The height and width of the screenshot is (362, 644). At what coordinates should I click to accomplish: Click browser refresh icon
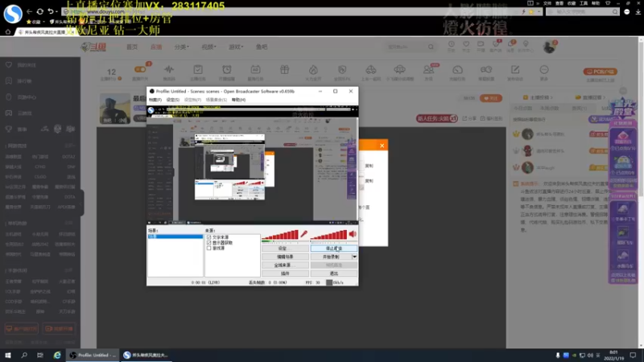click(39, 11)
